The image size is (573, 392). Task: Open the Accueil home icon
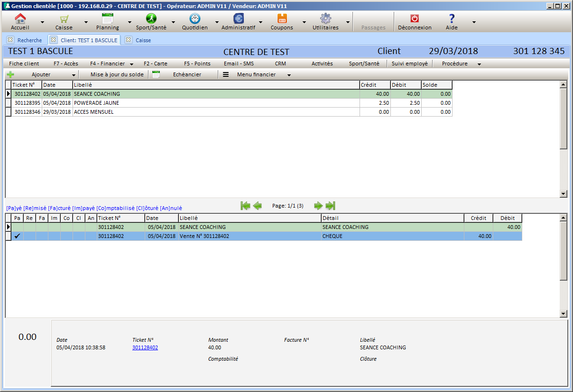[x=20, y=19]
